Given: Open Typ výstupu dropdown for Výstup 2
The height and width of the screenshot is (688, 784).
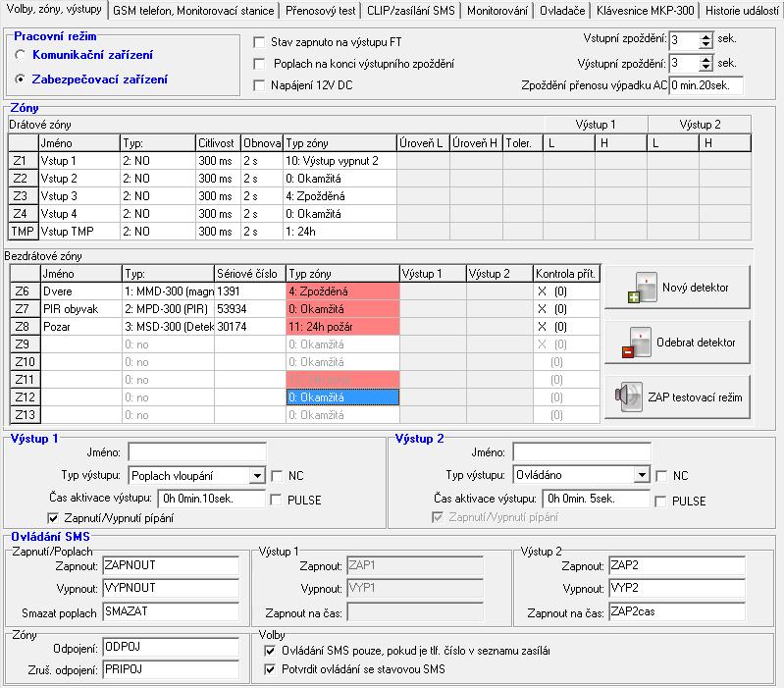Looking at the screenshot, I should (642, 474).
